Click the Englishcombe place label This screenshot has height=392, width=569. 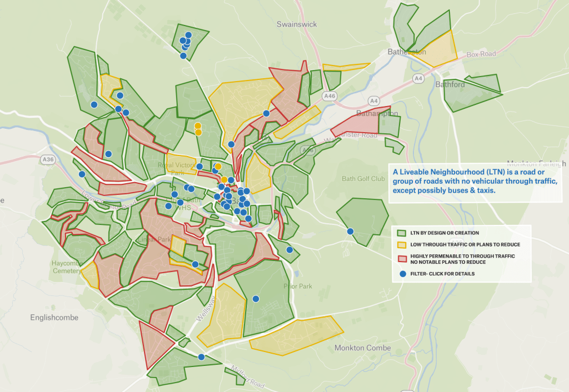[54, 318]
